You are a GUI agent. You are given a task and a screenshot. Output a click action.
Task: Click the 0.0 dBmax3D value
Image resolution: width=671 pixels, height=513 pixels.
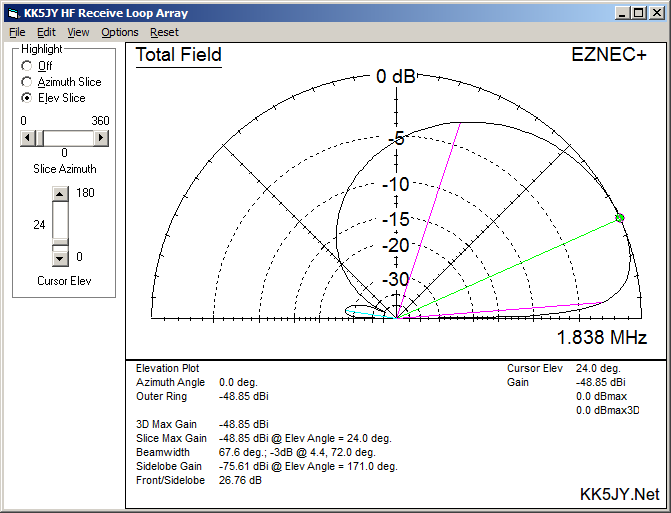point(608,410)
